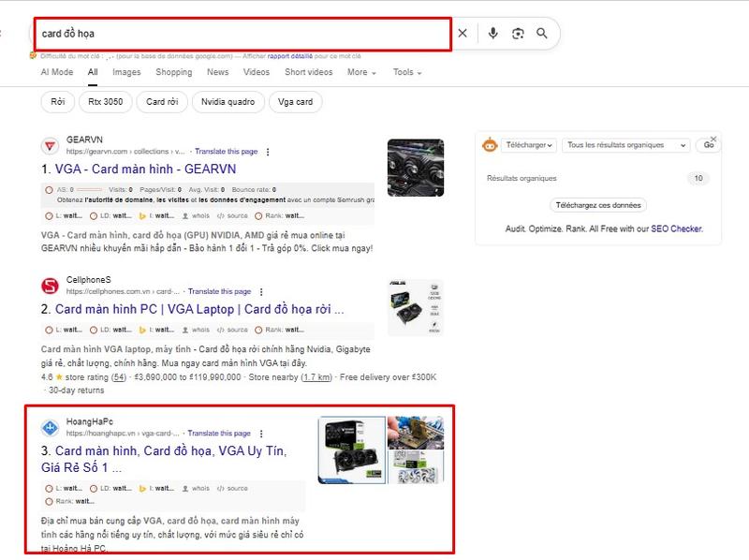This screenshot has width=749, height=560.
Task: Open the three-dot menu next to CellphoneS result
Action: (x=261, y=291)
